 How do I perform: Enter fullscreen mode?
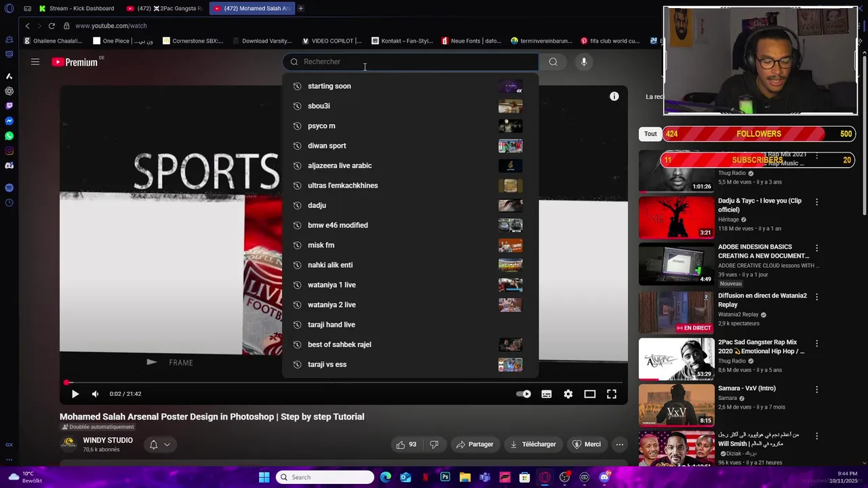(612, 394)
